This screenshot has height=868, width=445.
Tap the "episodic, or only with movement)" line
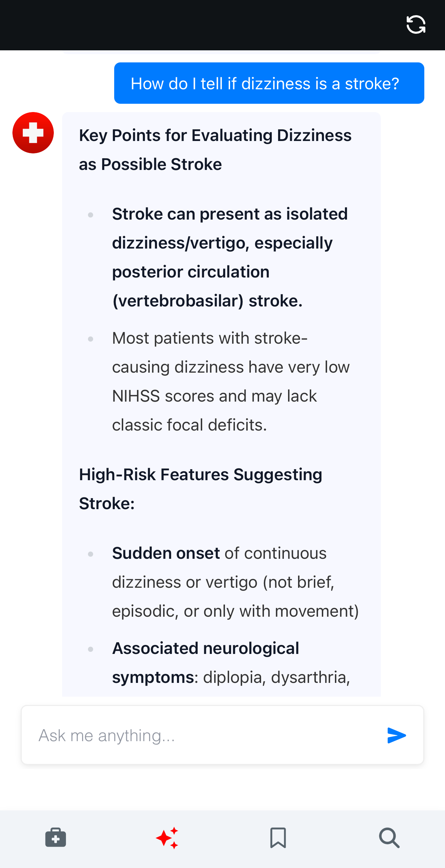click(235, 611)
